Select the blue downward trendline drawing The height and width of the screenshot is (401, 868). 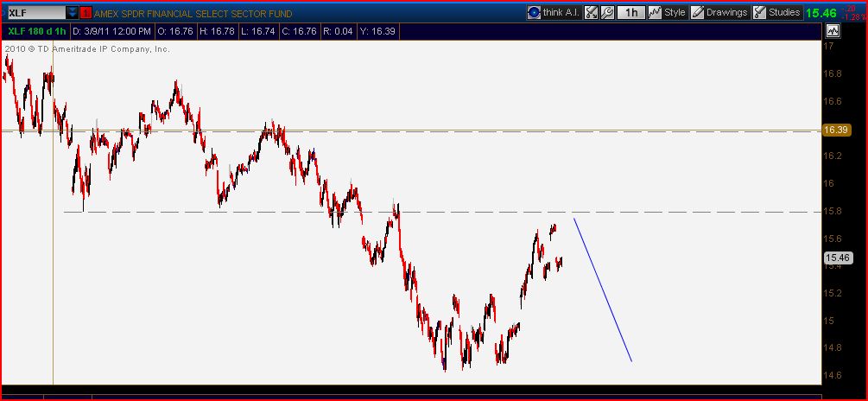pyautogui.click(x=603, y=290)
